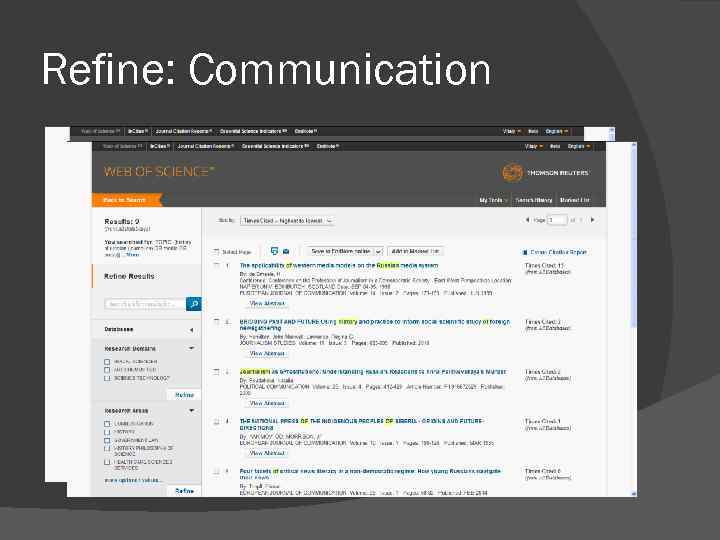Check Social Sciences under Research Domains

pos(107,362)
